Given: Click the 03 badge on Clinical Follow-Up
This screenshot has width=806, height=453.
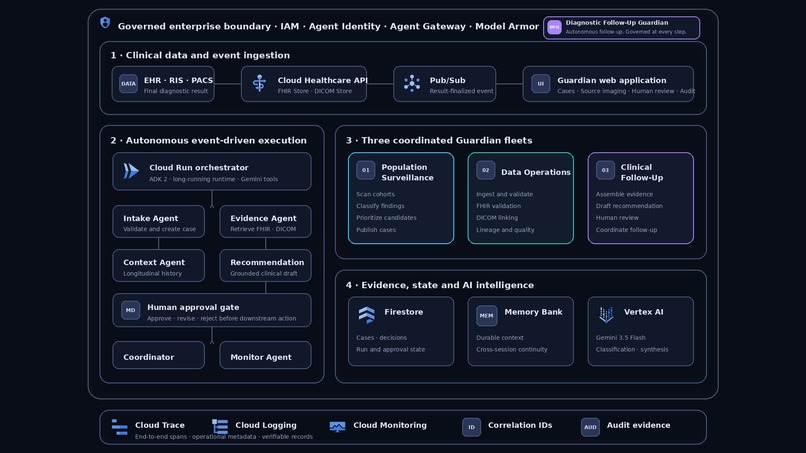Looking at the screenshot, I should (606, 170).
